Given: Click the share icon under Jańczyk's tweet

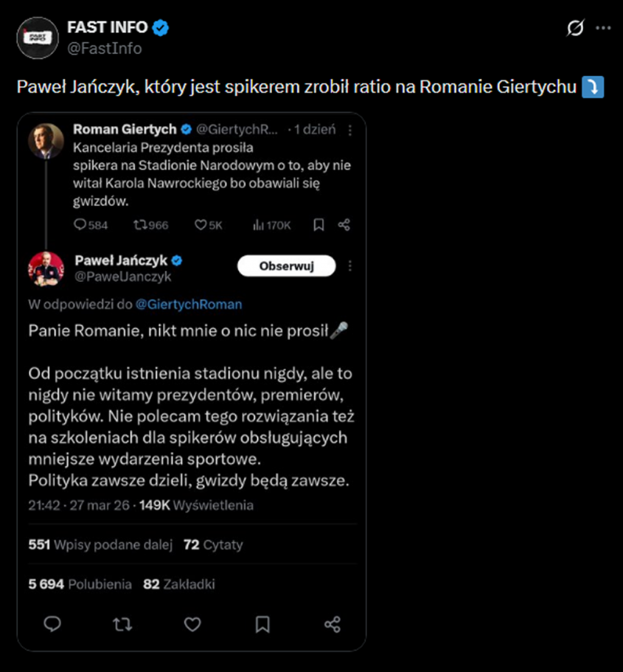Looking at the screenshot, I should point(333,624).
